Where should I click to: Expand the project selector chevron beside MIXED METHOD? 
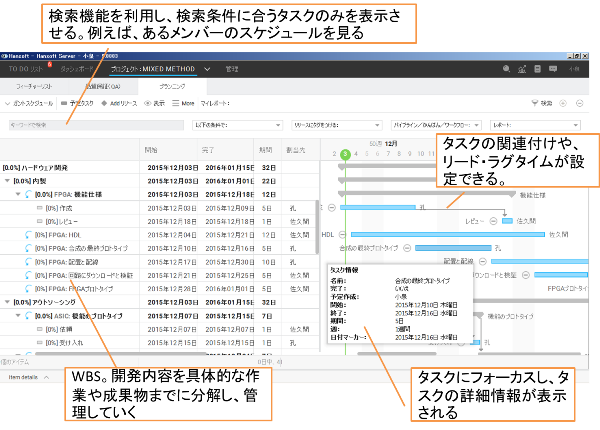(x=207, y=69)
